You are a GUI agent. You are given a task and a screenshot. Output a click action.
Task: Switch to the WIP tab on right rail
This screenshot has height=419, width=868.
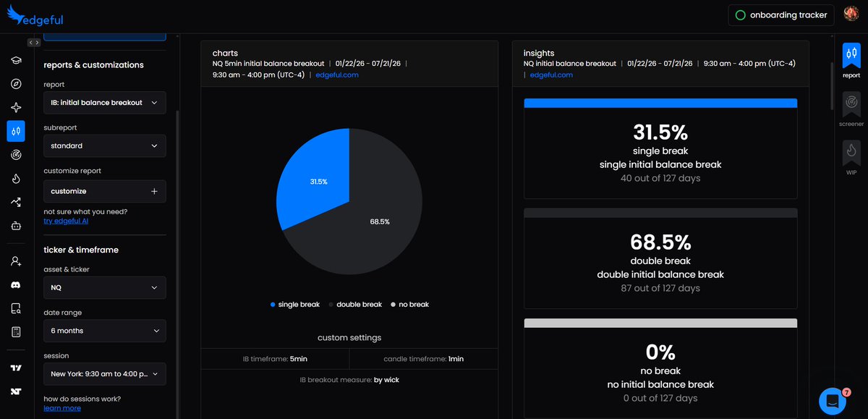coord(851,158)
